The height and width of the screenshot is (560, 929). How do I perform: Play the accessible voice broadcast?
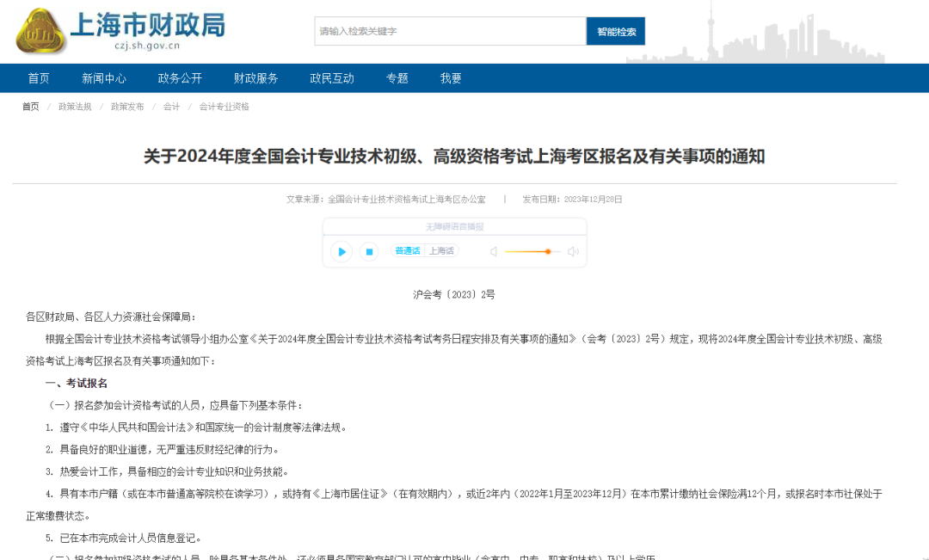click(341, 252)
